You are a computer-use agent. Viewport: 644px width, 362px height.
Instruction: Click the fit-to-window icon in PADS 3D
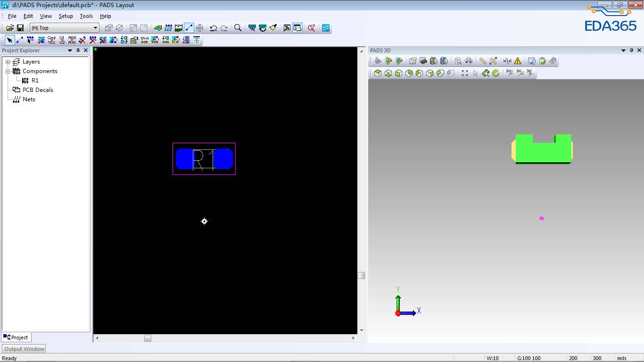click(x=465, y=73)
